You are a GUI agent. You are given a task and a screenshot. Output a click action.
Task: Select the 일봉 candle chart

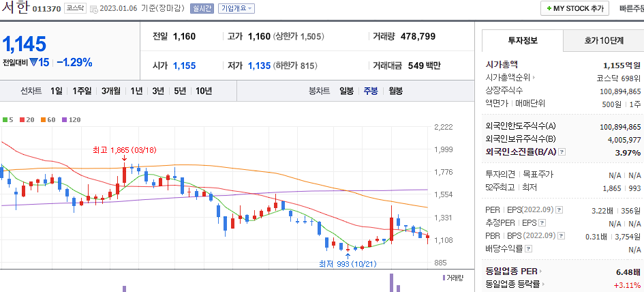[346, 91]
